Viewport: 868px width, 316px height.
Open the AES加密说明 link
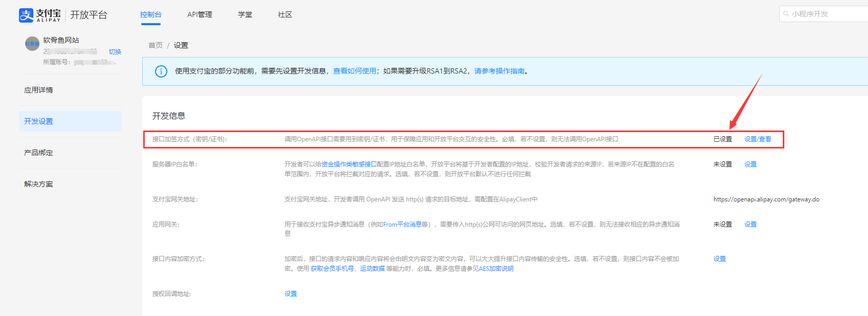pyautogui.click(x=496, y=269)
